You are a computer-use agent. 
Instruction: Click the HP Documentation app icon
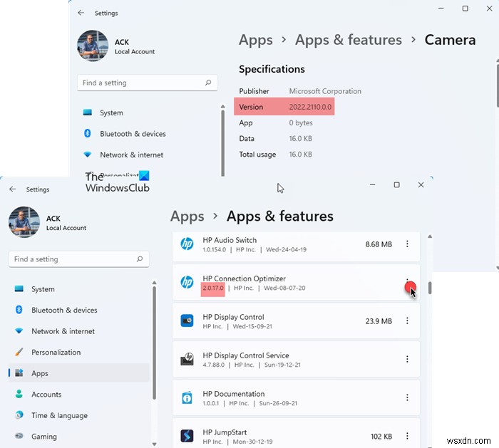pos(187,397)
